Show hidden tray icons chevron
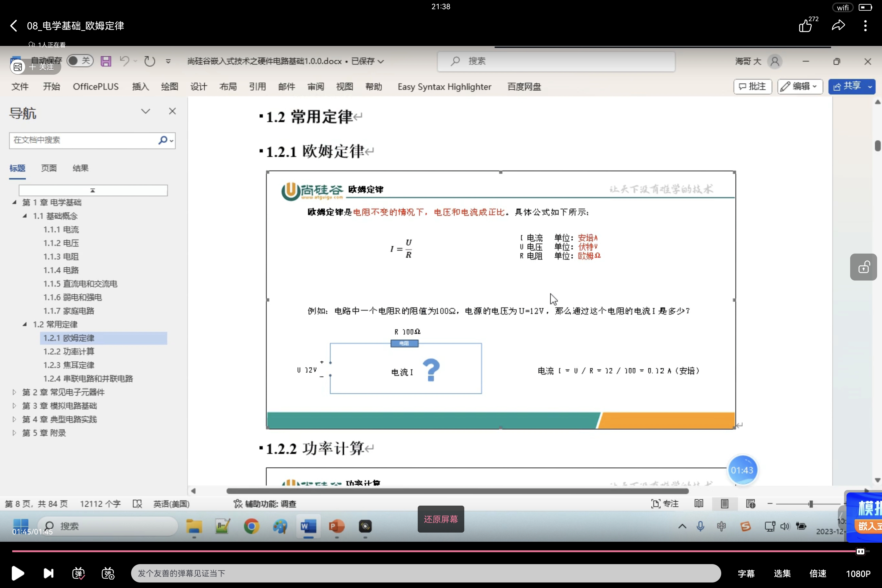The height and width of the screenshot is (588, 882). coord(682,526)
